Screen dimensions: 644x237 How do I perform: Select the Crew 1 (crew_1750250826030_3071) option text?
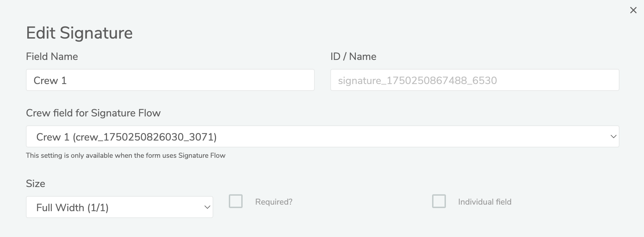pyautogui.click(x=126, y=137)
